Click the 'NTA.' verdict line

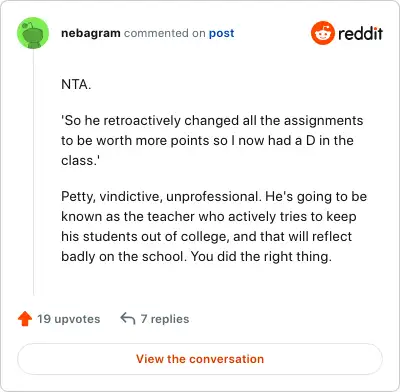tap(76, 84)
